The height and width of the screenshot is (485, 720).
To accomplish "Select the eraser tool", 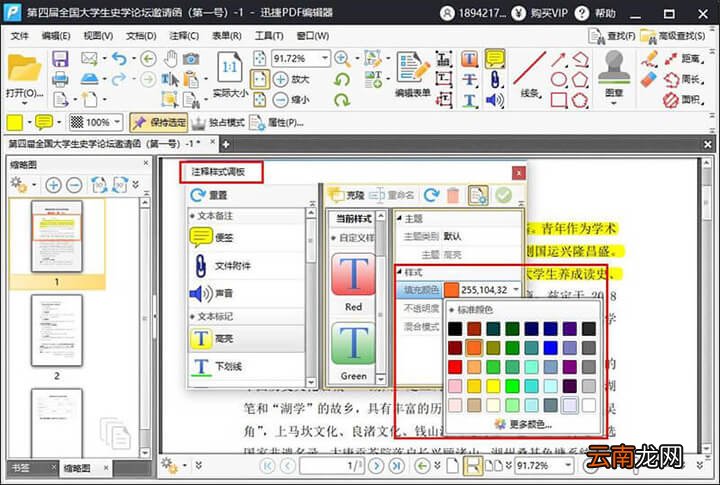I will tap(649, 79).
